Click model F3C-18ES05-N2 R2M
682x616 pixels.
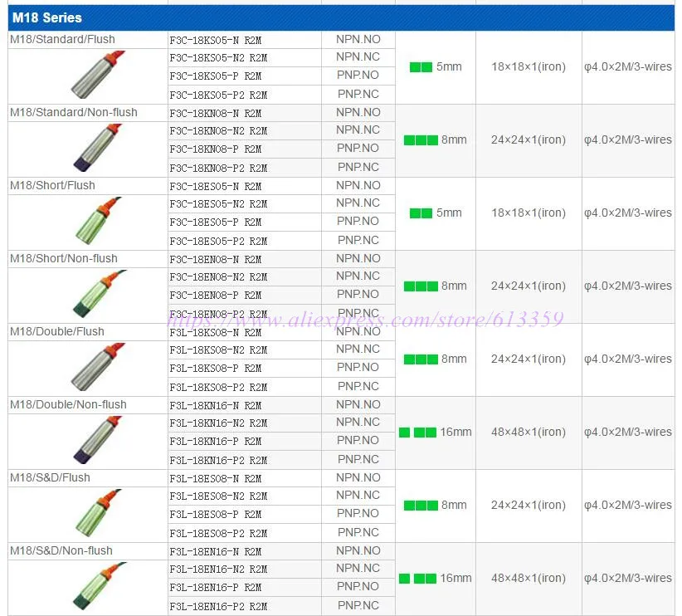tap(218, 204)
